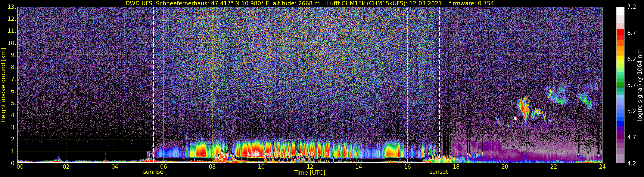644x177 pixels.
Task: Click the time axis tick label '02'
Action: click(x=66, y=167)
